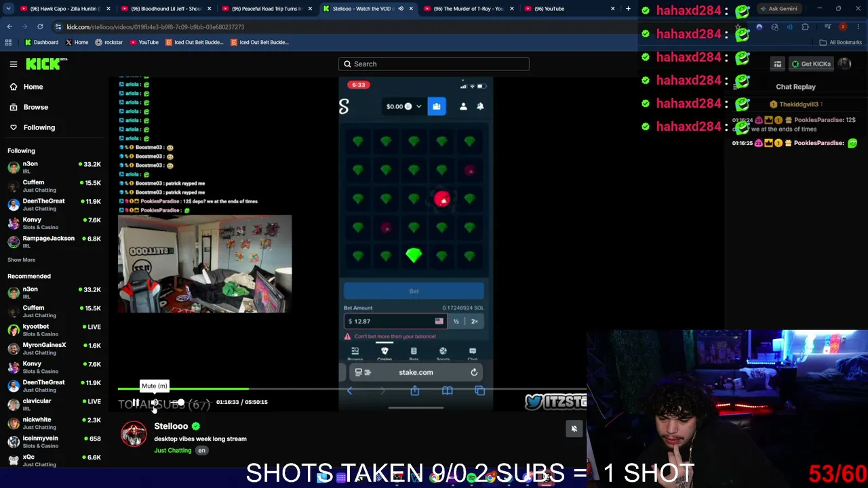The width and height of the screenshot is (868, 488).
Task: Mute the video with speaker icon
Action: click(155, 403)
